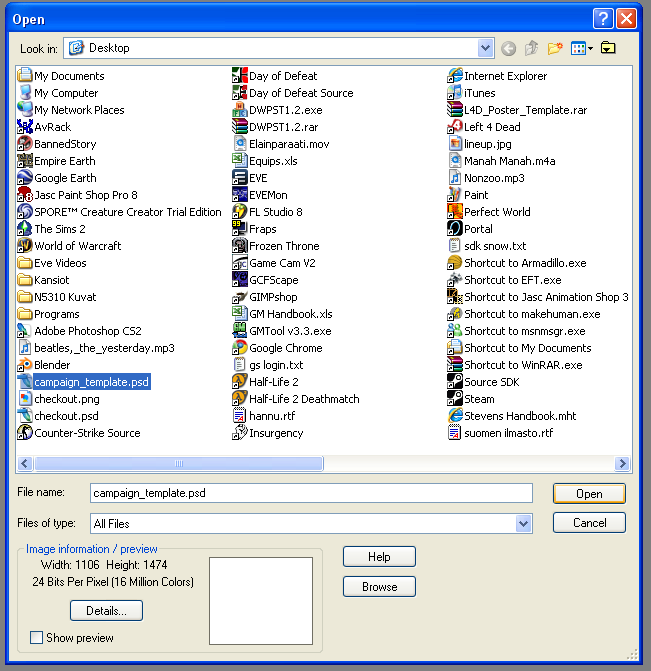Expand the Look in Desktop dropdown
Screen dimensions: 651x671
(x=485, y=48)
